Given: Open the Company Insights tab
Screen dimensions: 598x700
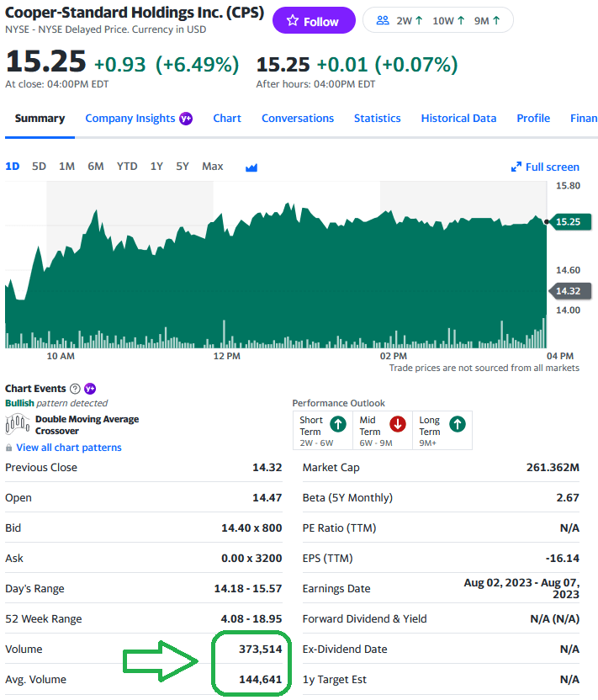Looking at the screenshot, I should click(x=130, y=119).
